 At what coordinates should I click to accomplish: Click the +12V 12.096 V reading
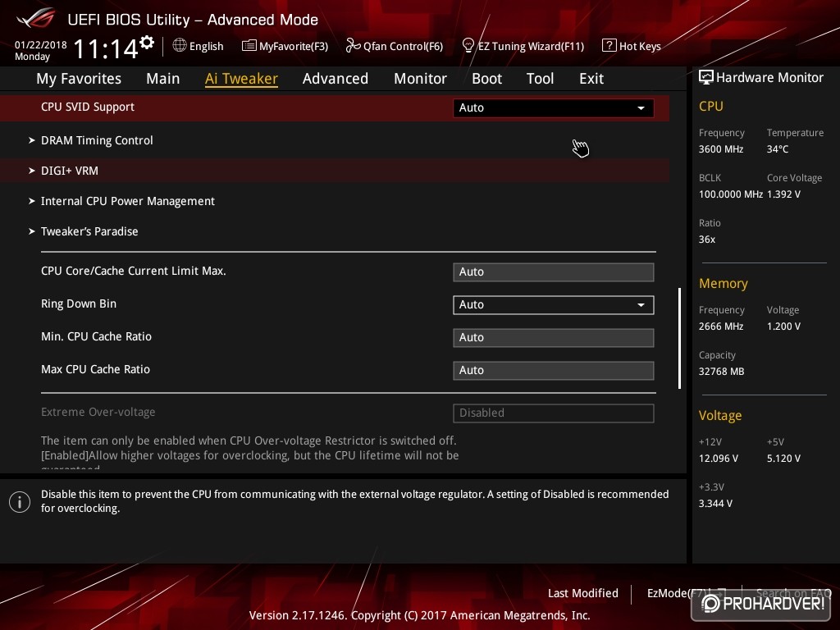(719, 459)
